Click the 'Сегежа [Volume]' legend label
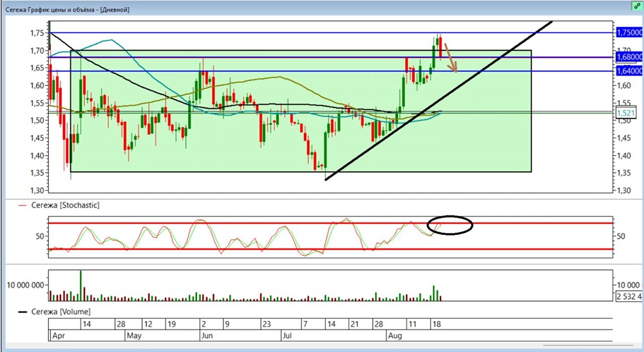Screen dimensions: 644x352 (x=61, y=312)
